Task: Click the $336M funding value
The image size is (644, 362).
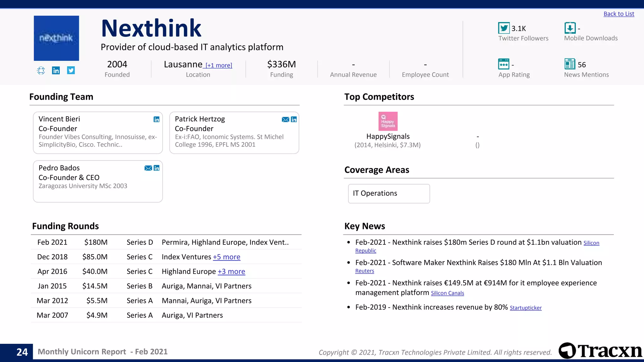Action: click(281, 64)
